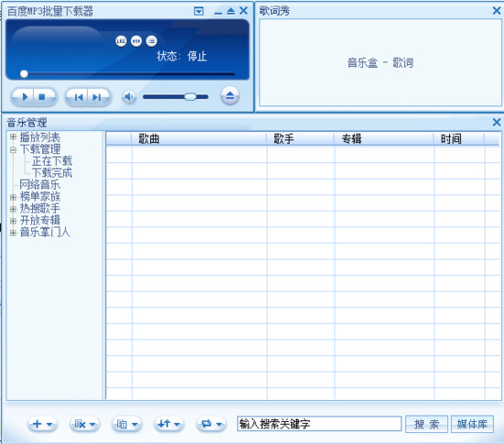Open the sort arrows dropdown button
This screenshot has height=444, width=504.
coord(170,424)
